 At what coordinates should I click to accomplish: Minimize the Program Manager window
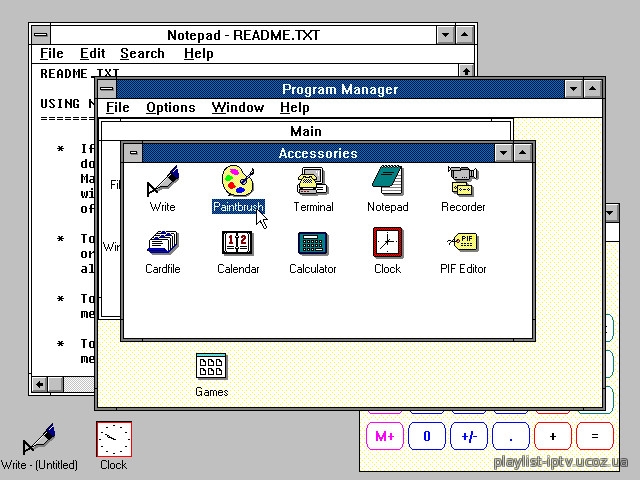(x=573, y=89)
